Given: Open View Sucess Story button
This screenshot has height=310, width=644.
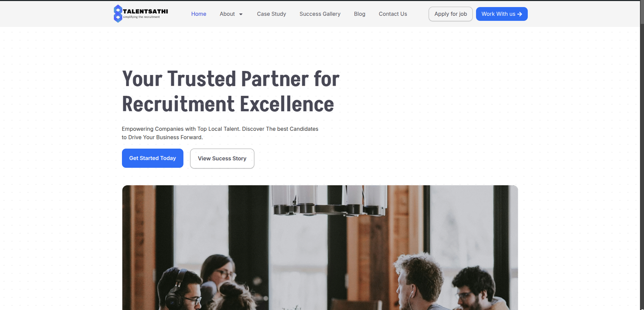Looking at the screenshot, I should point(222,158).
